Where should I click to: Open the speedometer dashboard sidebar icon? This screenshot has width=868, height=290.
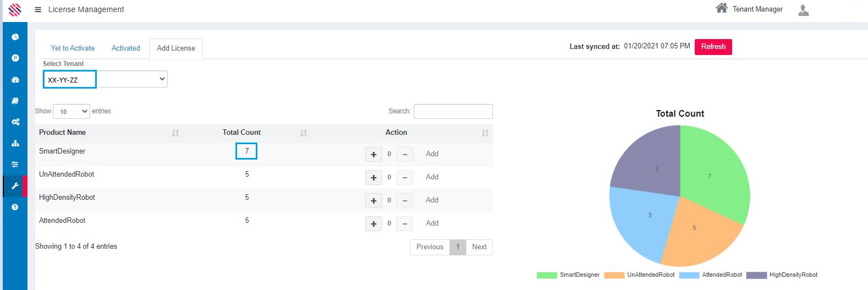pyautogui.click(x=15, y=80)
